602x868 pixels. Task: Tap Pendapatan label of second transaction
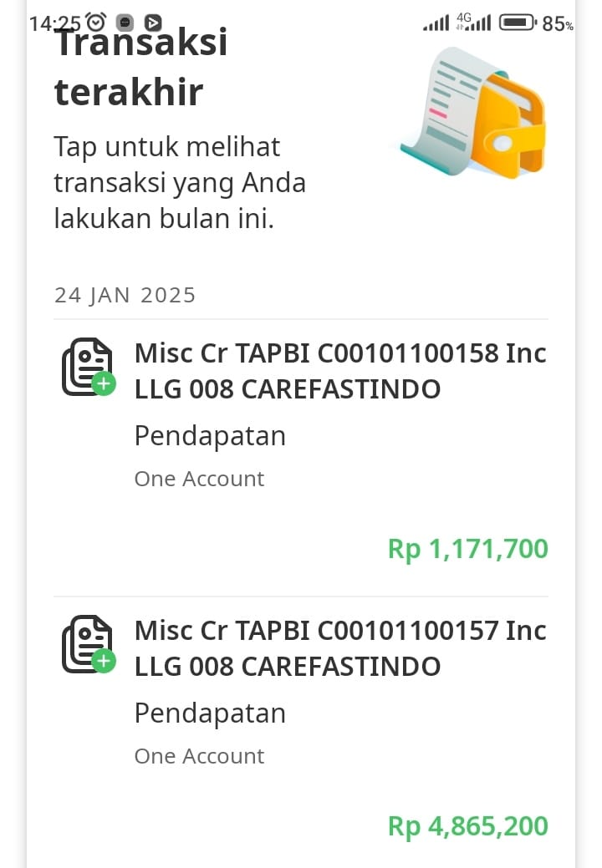[210, 713]
